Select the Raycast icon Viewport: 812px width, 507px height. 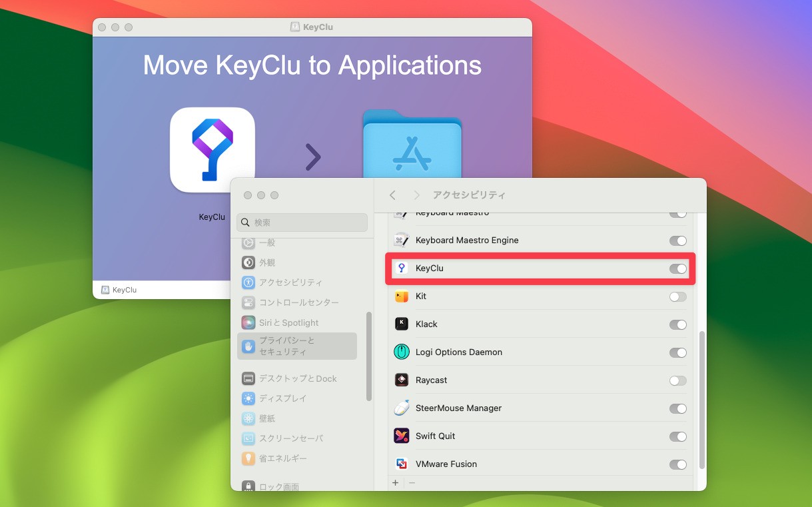[402, 380]
